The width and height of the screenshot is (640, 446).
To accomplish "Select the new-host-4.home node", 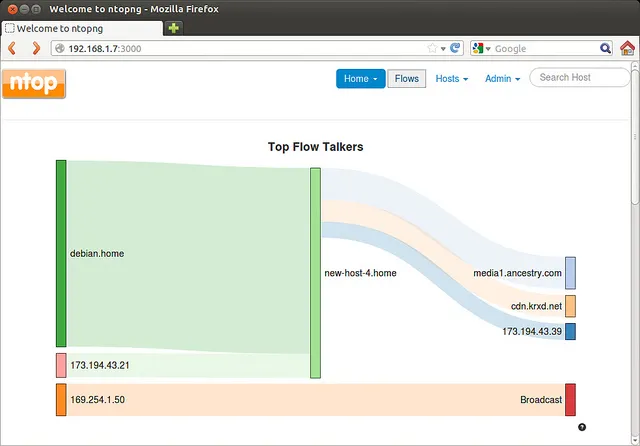I will tap(315, 273).
